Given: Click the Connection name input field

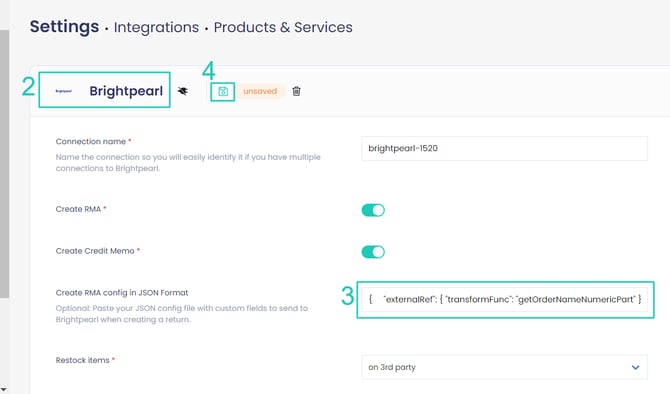Looking at the screenshot, I should click(x=504, y=148).
